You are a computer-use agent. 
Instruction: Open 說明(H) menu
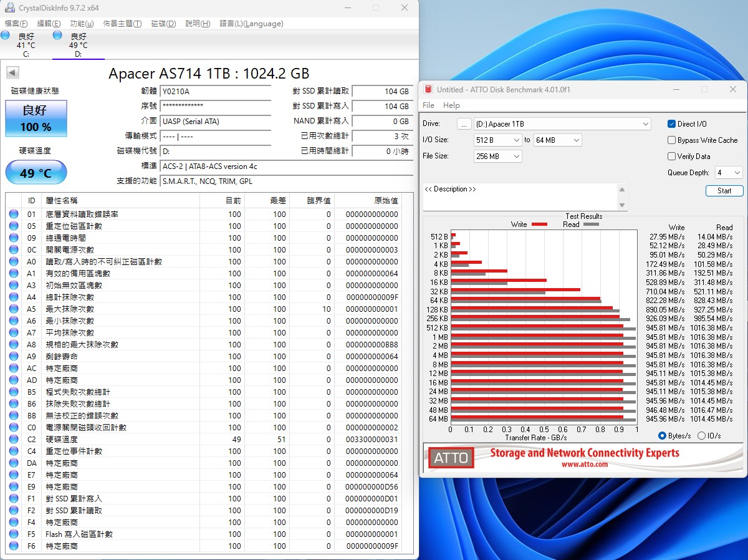pos(198,24)
